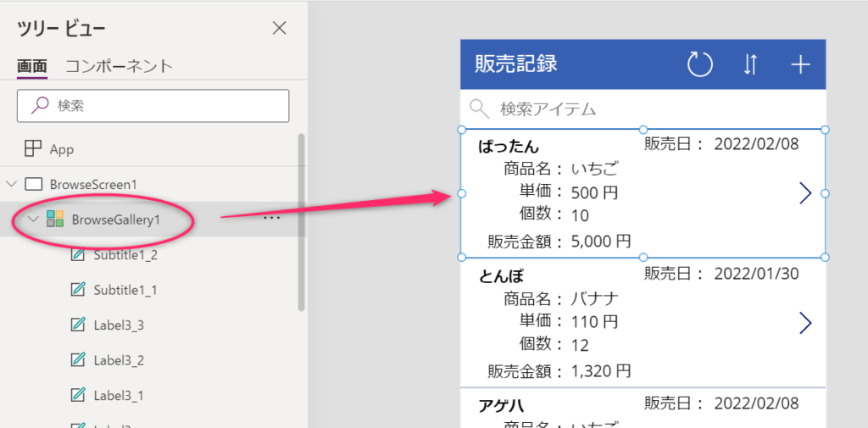Viewport: 868px width, 428px height.
Task: Click the bottom-center gallery selection handle
Action: (x=643, y=258)
